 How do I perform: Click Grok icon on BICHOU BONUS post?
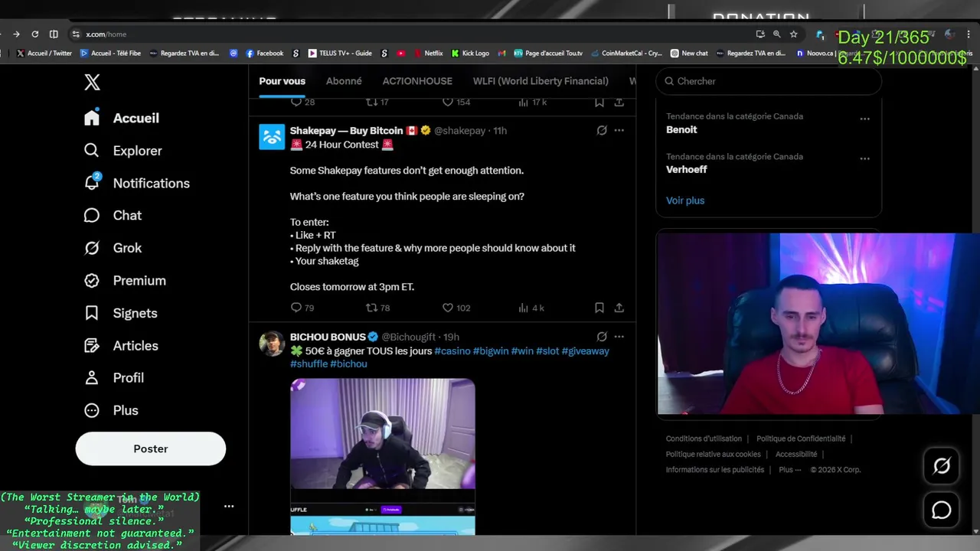602,337
